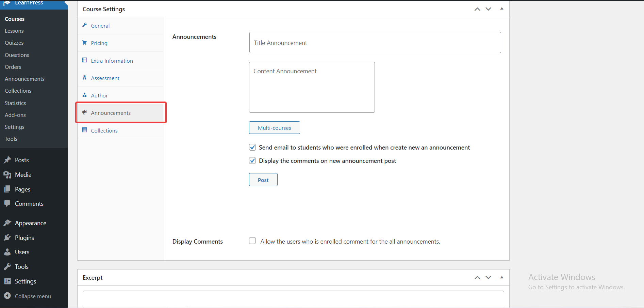Image resolution: width=644 pixels, height=308 pixels.
Task: Move Course Settings panel down arrow
Action: [x=489, y=9]
